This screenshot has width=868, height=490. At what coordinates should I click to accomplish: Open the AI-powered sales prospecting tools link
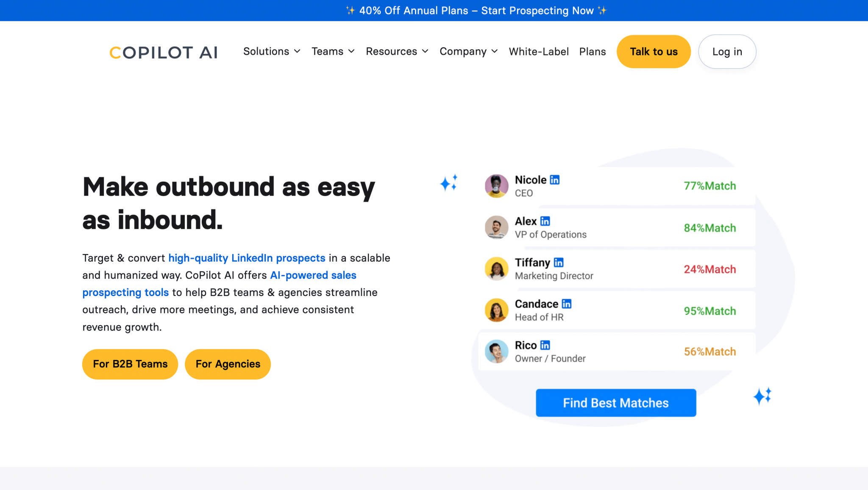[x=313, y=275]
